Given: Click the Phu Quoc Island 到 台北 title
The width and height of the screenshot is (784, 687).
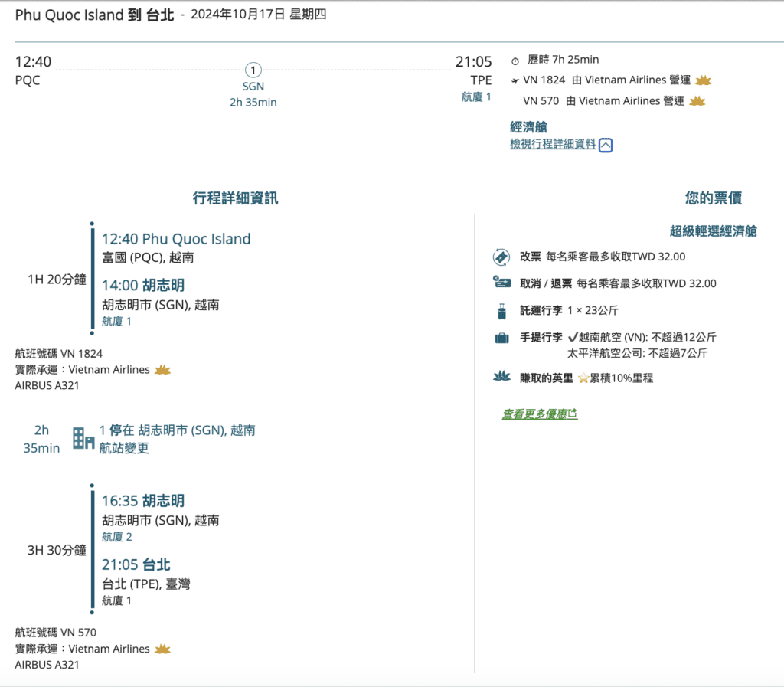Looking at the screenshot, I should point(94,15).
